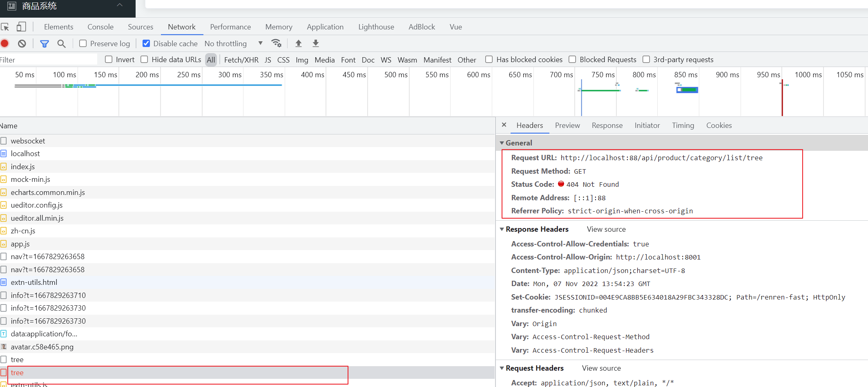Show the Preview tab of request
868x387 pixels.
click(x=567, y=125)
